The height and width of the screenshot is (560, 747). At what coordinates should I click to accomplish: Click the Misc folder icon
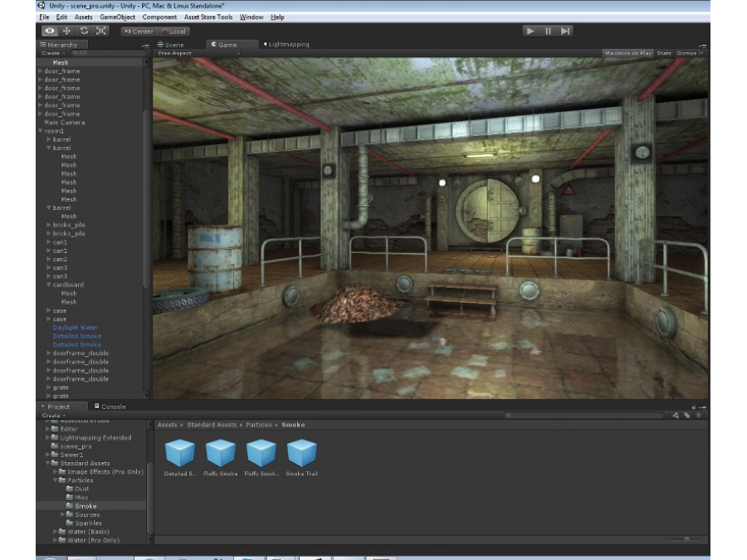70,497
